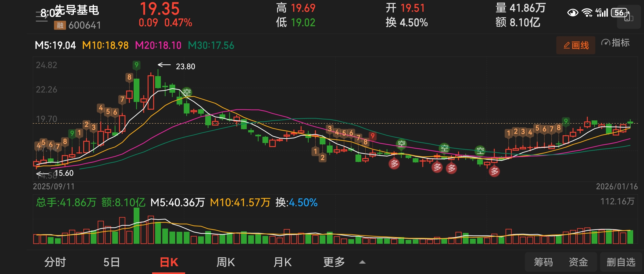Tap the eye icon in status bar
Screen dimensions: 644x274
click(x=572, y=12)
